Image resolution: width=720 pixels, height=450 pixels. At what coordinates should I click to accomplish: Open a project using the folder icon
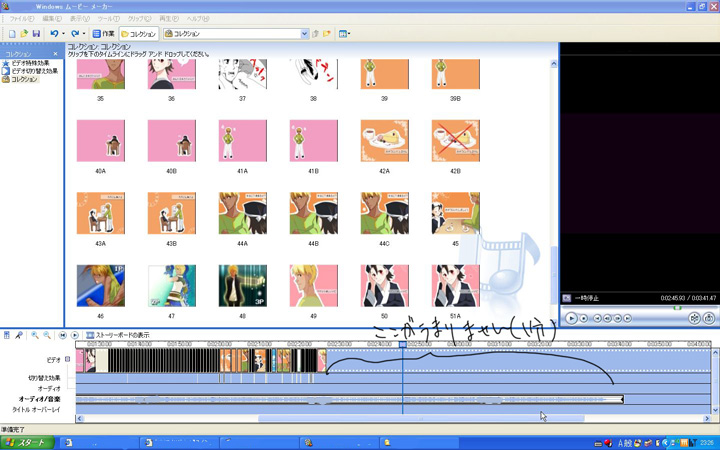pyautogui.click(x=24, y=34)
